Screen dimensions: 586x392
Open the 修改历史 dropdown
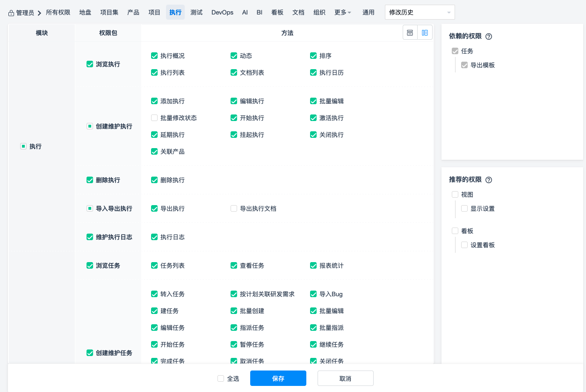coord(420,12)
